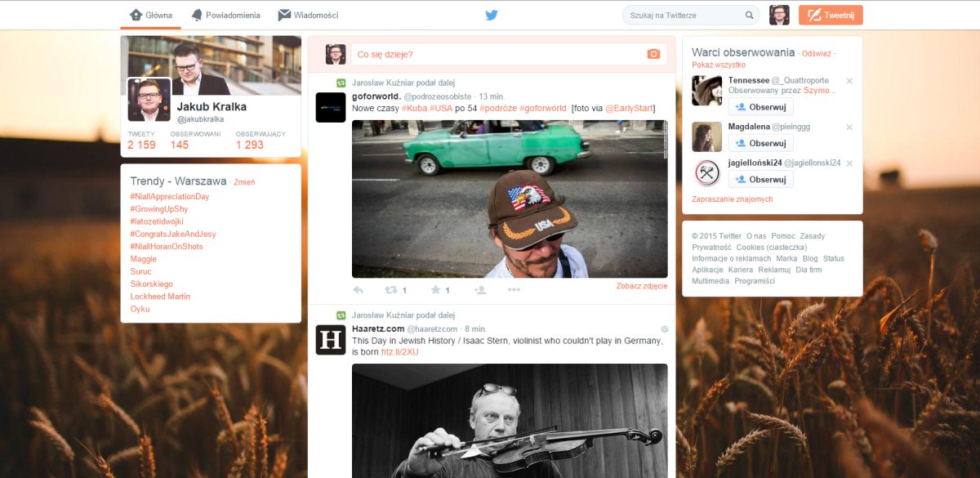This screenshot has width=980, height=478.
Task: Follow Tennessee with Obserwuj button
Action: pyautogui.click(x=761, y=107)
